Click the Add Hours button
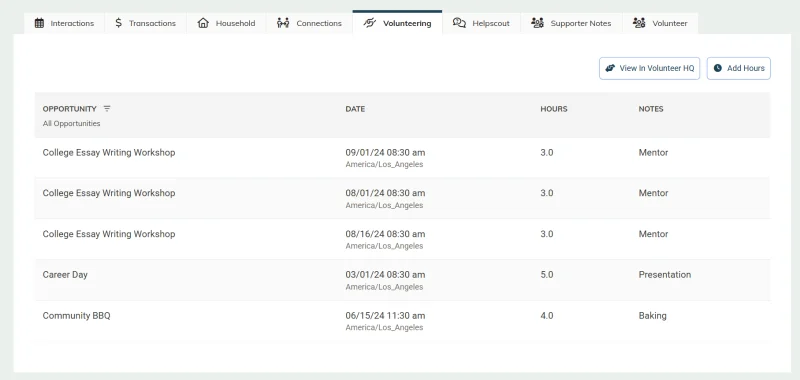The image size is (800, 380). [739, 68]
